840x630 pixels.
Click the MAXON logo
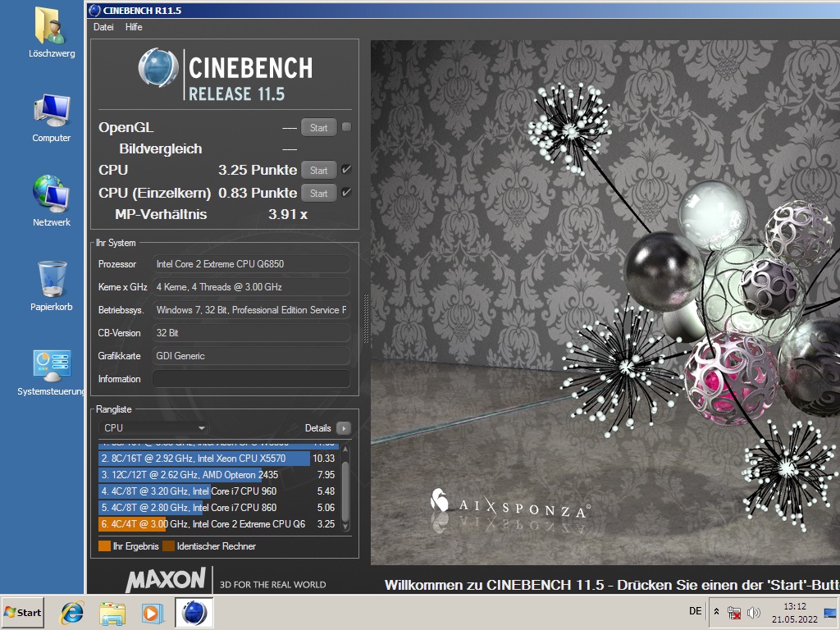point(166,580)
